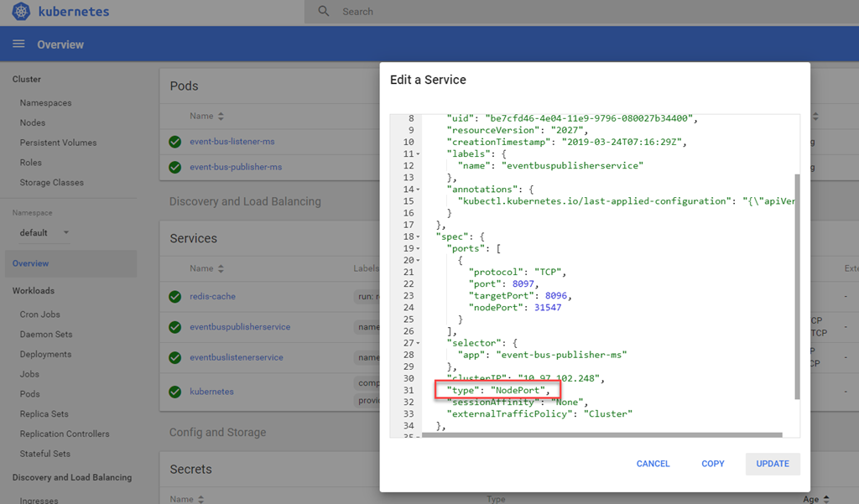Click green status icon for redis-cache
Viewport: 859px width, 504px height.
pyautogui.click(x=174, y=297)
